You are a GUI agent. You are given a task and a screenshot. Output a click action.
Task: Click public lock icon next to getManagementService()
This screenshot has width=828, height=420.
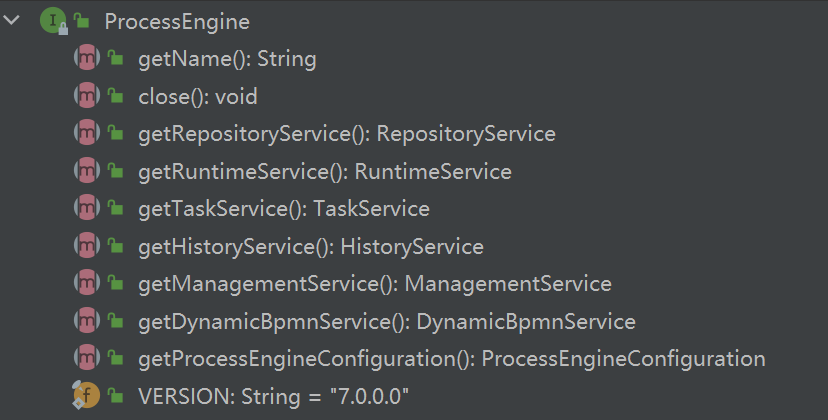[116, 283]
